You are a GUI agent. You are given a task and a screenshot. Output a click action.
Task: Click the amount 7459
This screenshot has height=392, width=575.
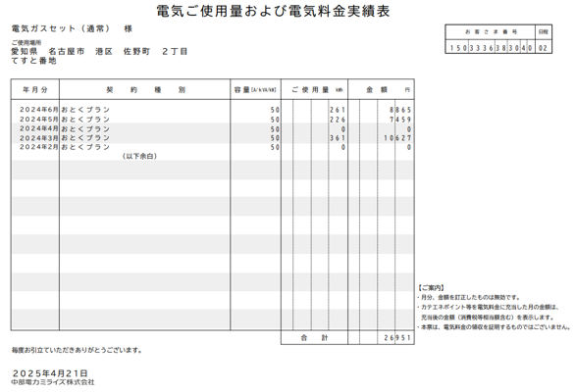400,120
